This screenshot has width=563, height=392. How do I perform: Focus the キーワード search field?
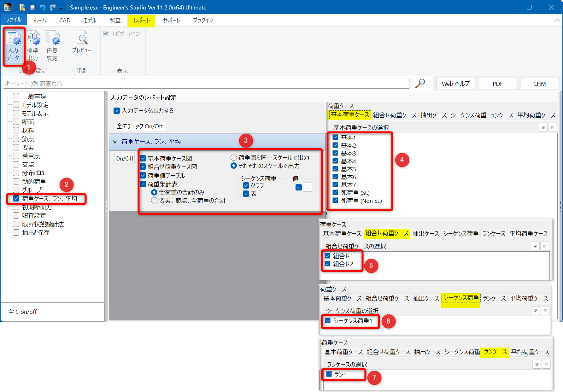click(x=206, y=84)
